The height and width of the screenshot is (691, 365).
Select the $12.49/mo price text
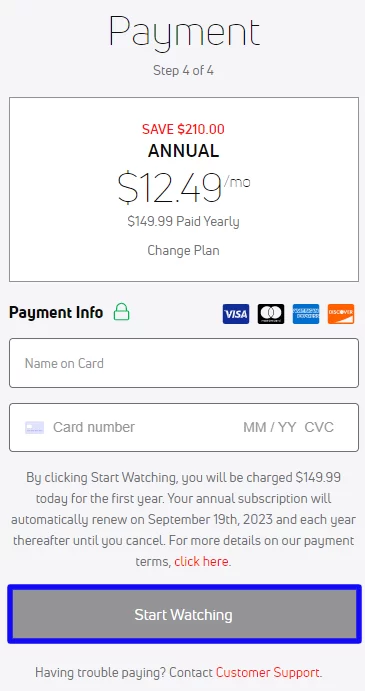pyautogui.click(x=184, y=188)
